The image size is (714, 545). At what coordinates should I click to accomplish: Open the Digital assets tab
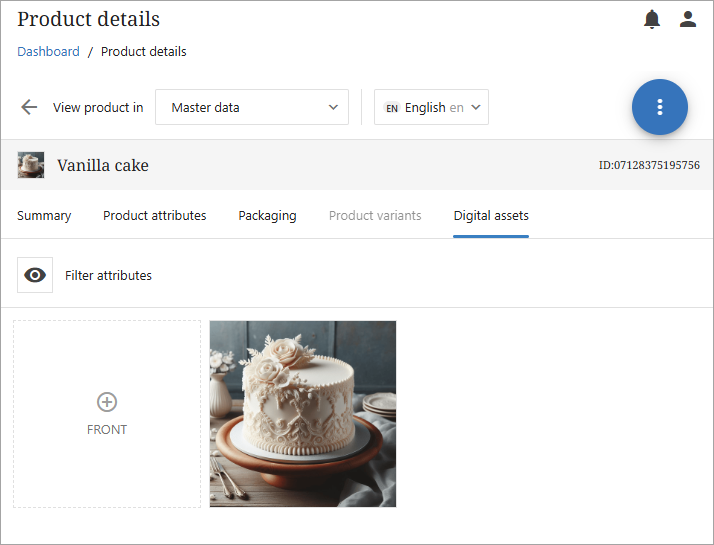pyautogui.click(x=491, y=215)
